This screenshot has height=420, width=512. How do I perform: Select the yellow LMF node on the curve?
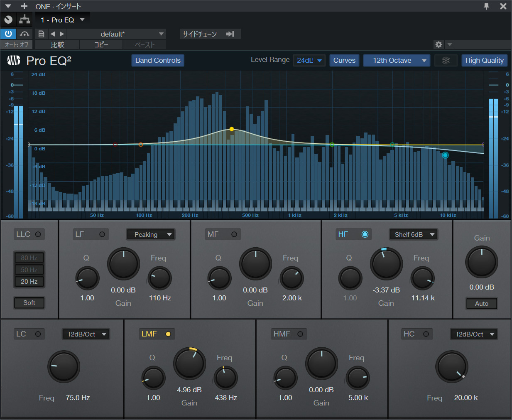(232, 129)
